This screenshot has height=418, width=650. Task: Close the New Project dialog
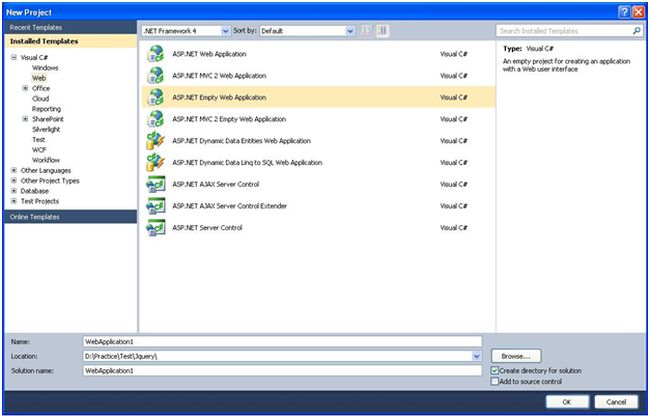click(x=638, y=12)
